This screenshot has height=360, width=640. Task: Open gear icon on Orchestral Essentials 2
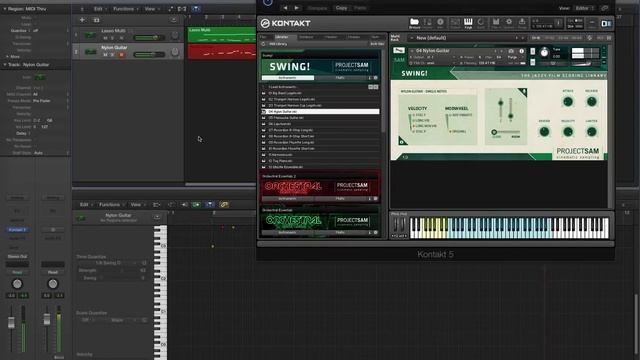pyautogui.click(x=376, y=198)
